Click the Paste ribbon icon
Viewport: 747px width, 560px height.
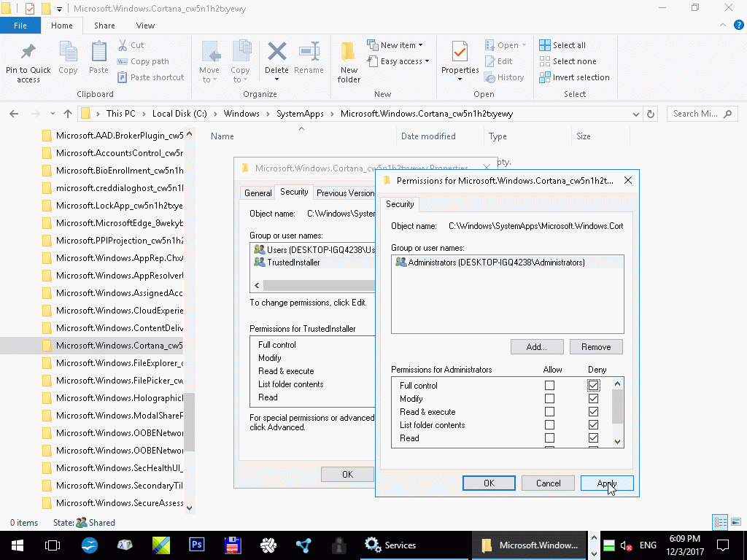[x=98, y=52]
